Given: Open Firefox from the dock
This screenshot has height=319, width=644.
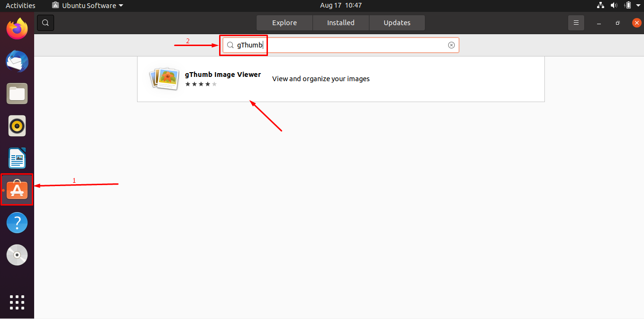Looking at the screenshot, I should pos(17,28).
